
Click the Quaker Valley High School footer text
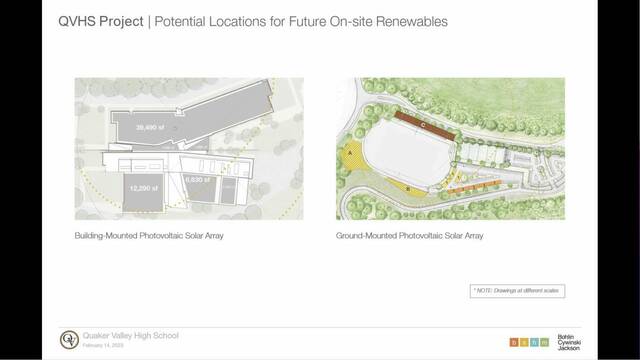tap(131, 336)
